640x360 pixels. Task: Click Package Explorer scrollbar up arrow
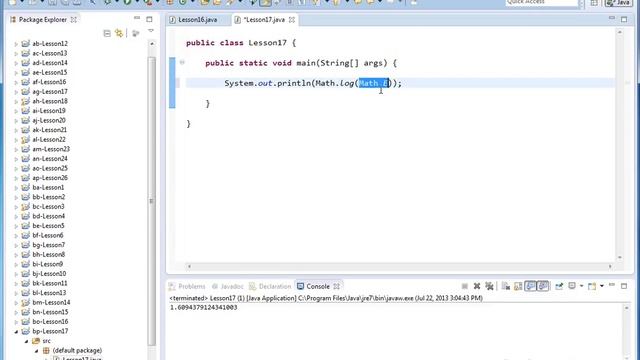click(152, 44)
